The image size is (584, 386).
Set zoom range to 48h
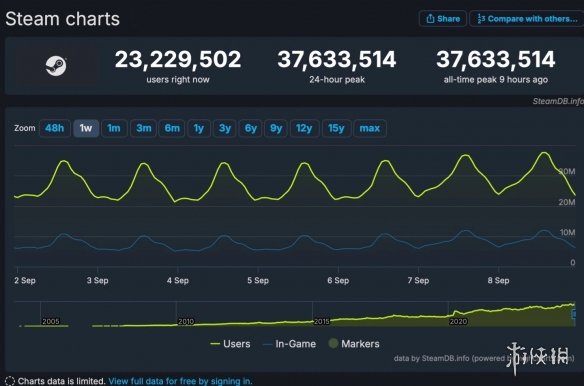54,128
